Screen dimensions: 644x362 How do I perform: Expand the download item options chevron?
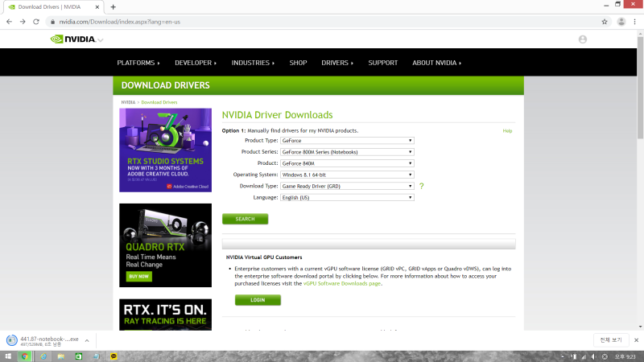(87, 340)
